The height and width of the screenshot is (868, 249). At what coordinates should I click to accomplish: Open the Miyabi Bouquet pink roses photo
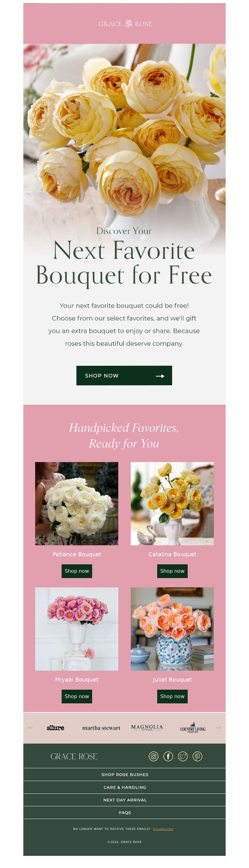pyautogui.click(x=77, y=629)
